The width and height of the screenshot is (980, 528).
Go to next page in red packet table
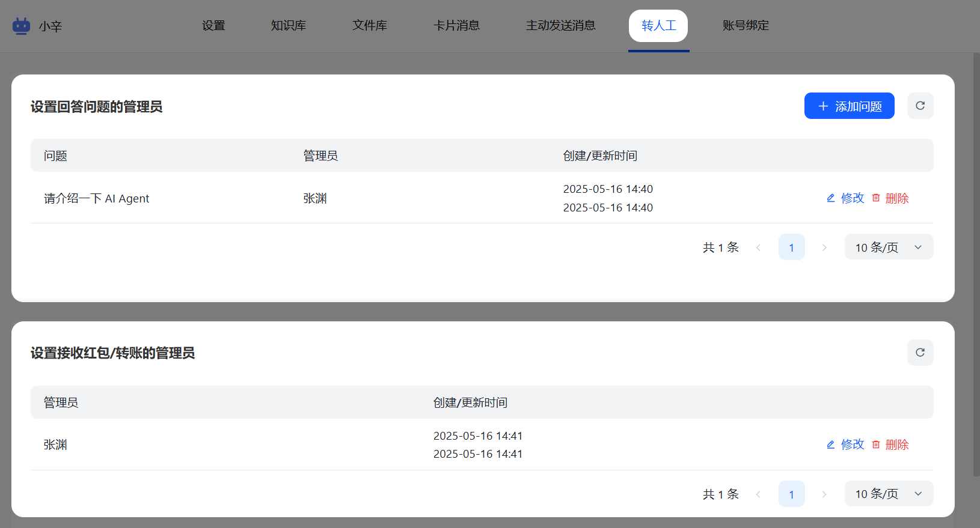click(x=824, y=494)
